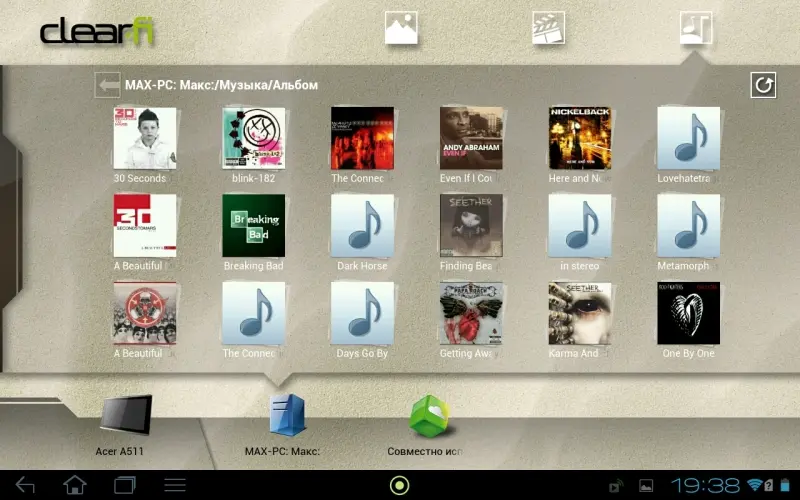The image size is (800, 500).
Task: Open the Lovehatetra album
Action: [x=689, y=138]
